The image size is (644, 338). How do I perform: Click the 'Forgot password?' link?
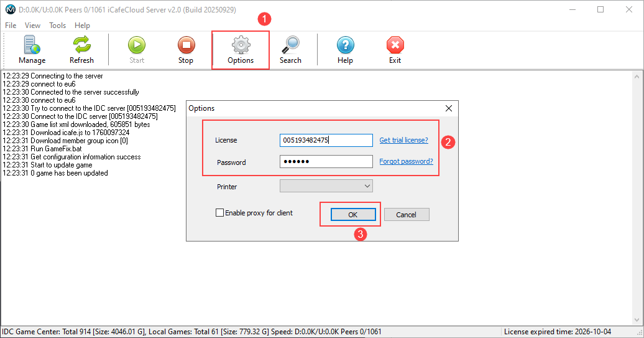(406, 162)
